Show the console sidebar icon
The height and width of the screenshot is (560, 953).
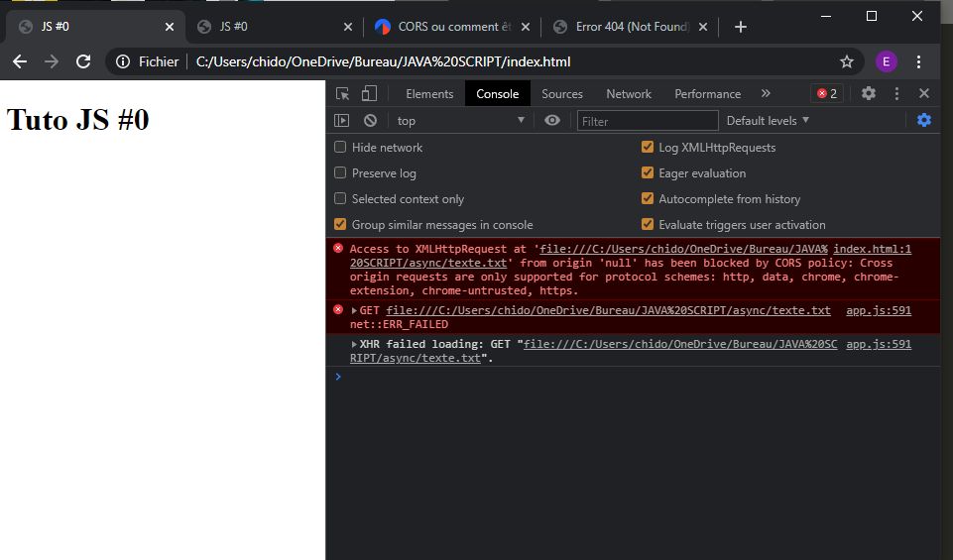click(x=341, y=120)
